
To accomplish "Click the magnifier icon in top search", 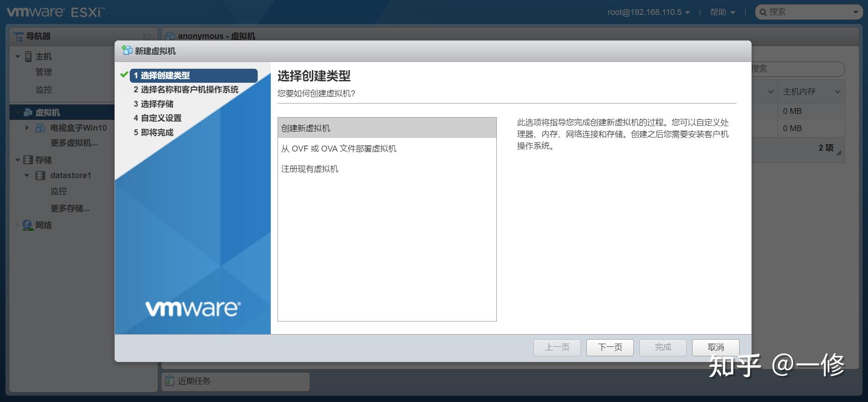I will (763, 12).
